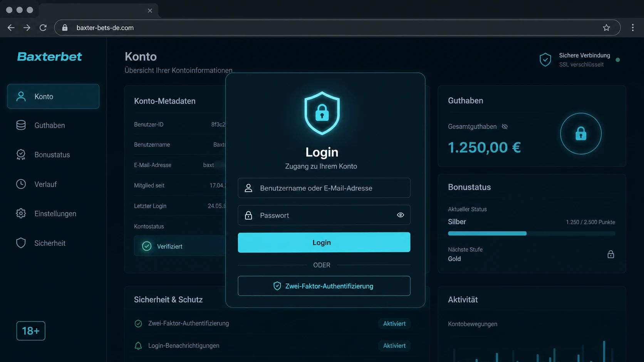This screenshot has width=644, height=362.
Task: Click the browser forward arrow
Action: pyautogui.click(x=27, y=28)
